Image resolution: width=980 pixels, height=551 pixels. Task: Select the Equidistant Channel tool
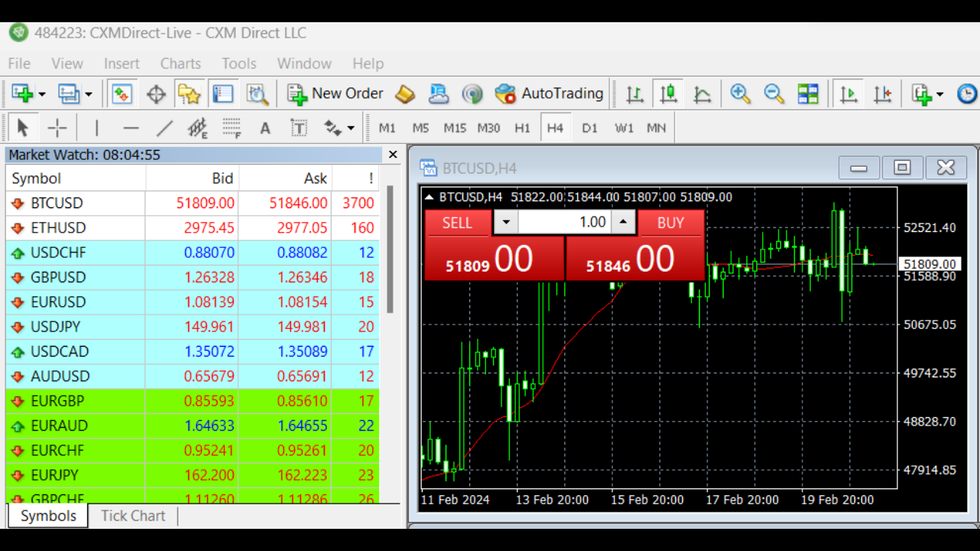[x=198, y=128]
